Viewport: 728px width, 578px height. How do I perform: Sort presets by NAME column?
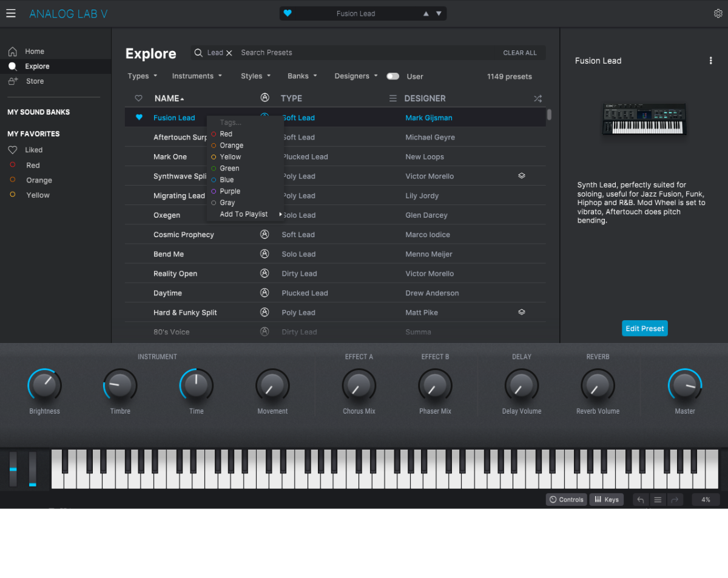coord(169,98)
